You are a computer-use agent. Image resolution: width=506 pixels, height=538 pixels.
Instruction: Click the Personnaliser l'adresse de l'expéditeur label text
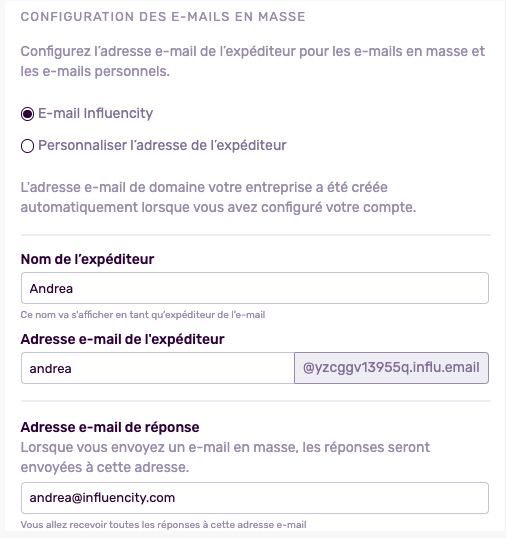[162, 145]
